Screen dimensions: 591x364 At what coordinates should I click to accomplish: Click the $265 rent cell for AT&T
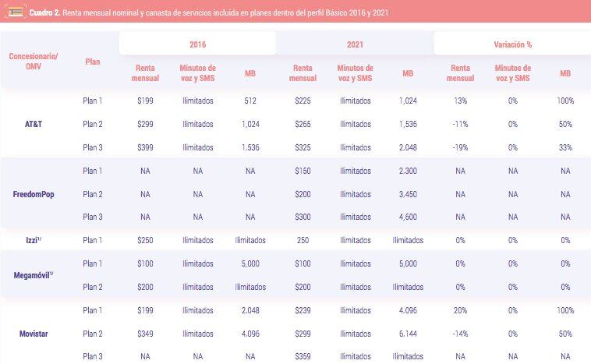tap(303, 124)
